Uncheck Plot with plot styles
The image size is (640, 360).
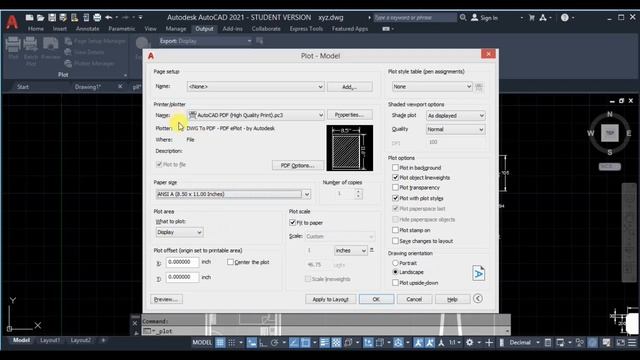pos(395,198)
